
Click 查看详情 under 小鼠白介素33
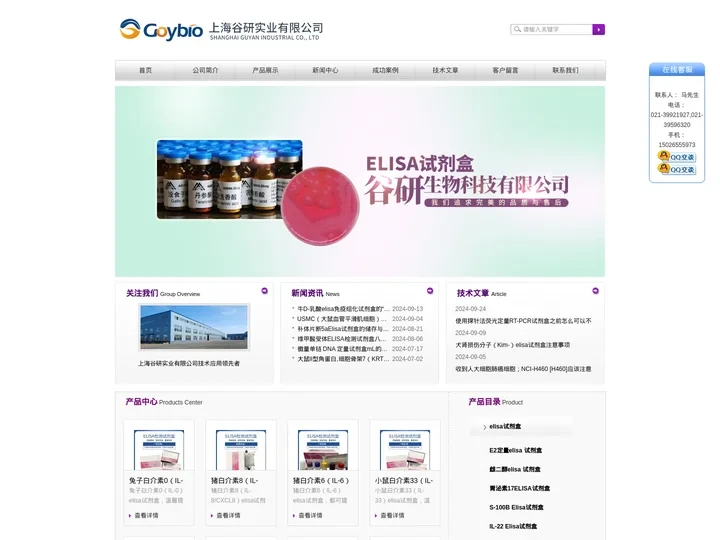click(x=390, y=516)
